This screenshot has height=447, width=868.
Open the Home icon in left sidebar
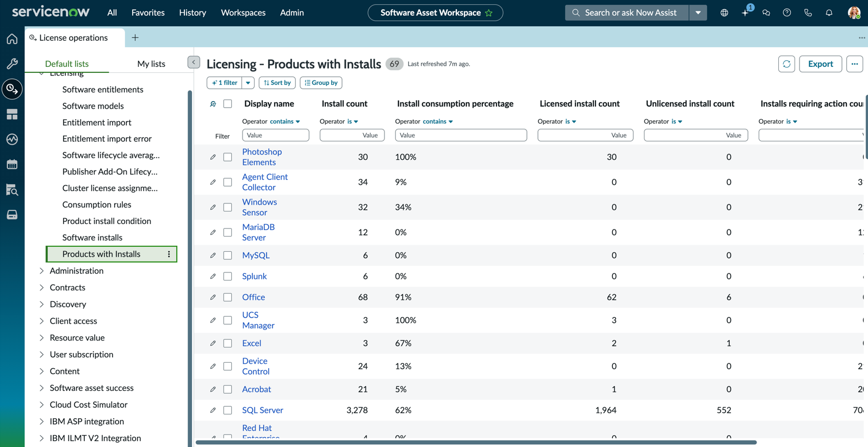(12, 39)
